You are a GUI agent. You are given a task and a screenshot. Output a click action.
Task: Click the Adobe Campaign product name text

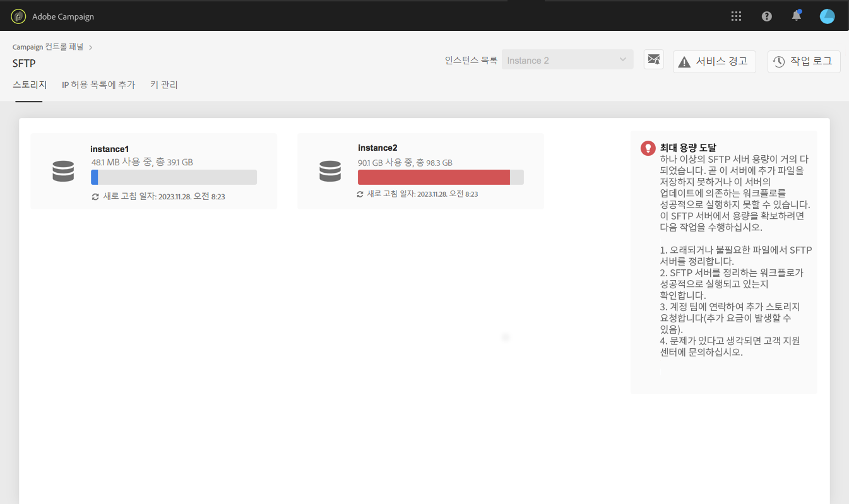click(x=63, y=17)
